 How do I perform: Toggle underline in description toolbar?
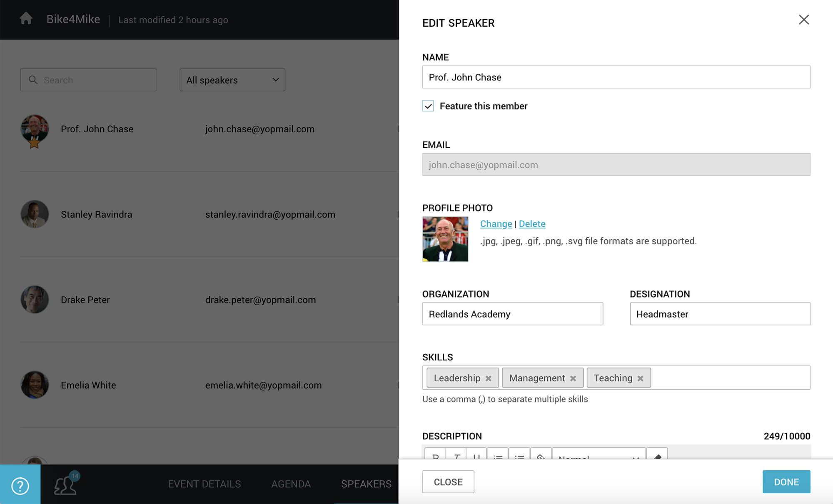476,455
